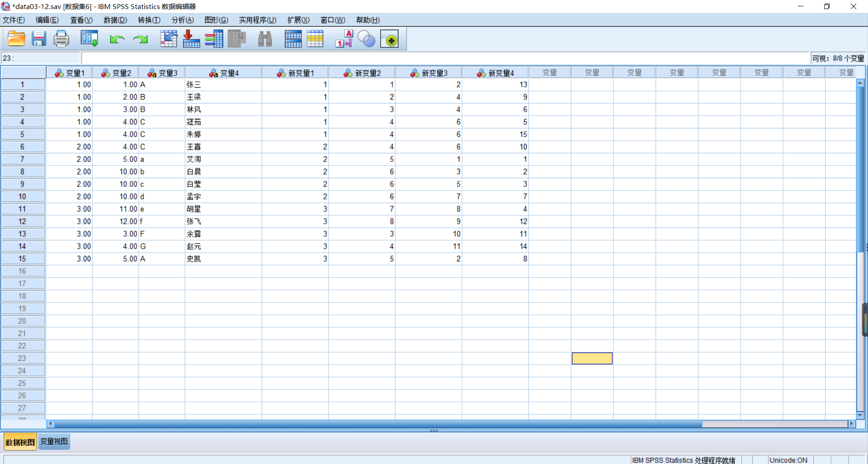This screenshot has height=464, width=868.
Task: Click the vertical scrollbar down arrow
Action: [860, 415]
